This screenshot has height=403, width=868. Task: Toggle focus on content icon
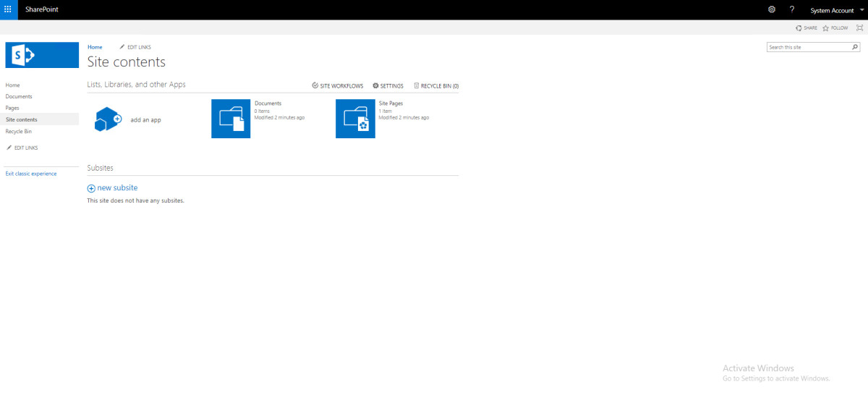859,28
